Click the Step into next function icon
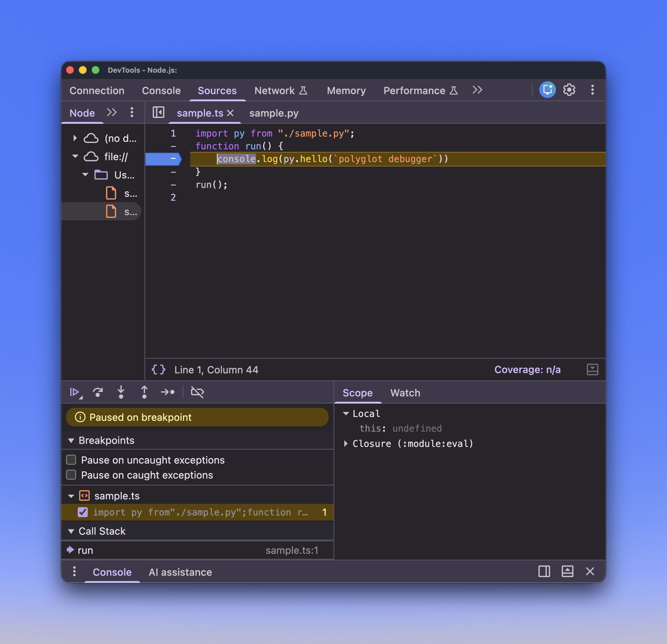The width and height of the screenshot is (667, 644). 121,392
